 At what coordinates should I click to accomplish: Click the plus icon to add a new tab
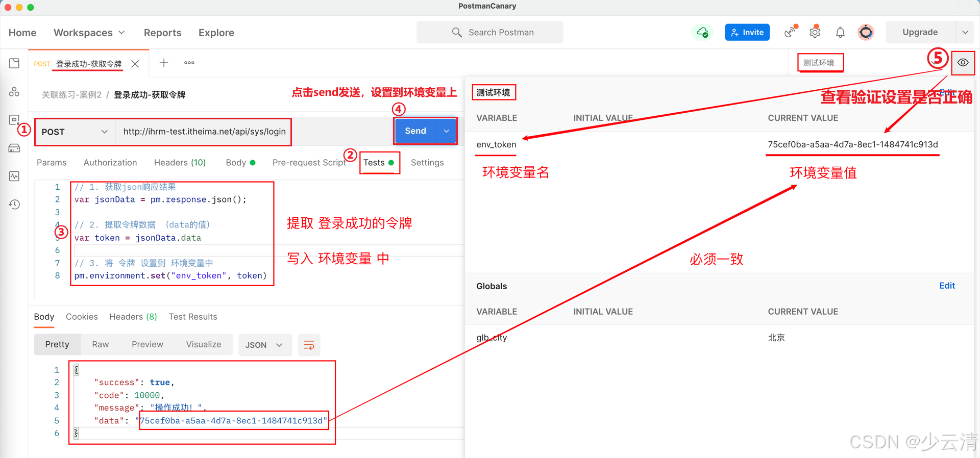(164, 63)
